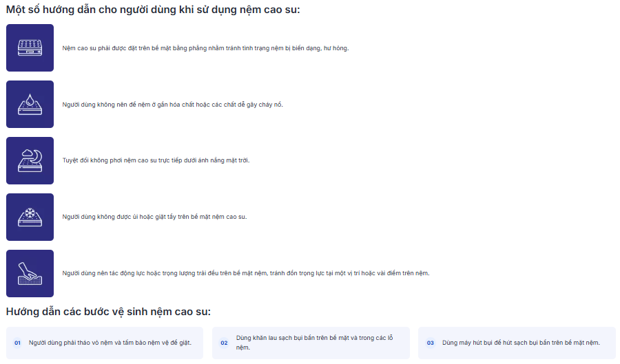
Task: Click the 02 step number badge
Action: coord(224,343)
